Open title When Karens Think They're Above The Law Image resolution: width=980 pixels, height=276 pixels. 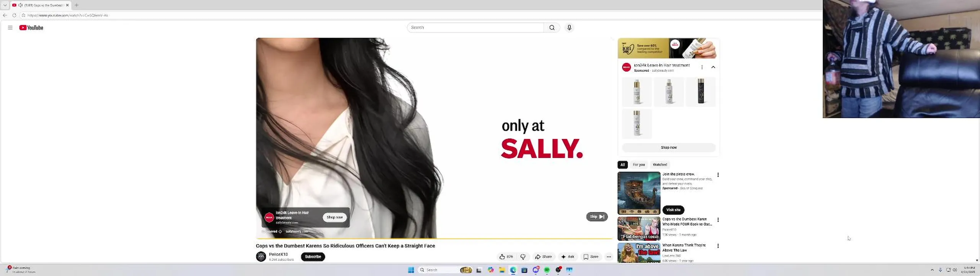point(684,248)
